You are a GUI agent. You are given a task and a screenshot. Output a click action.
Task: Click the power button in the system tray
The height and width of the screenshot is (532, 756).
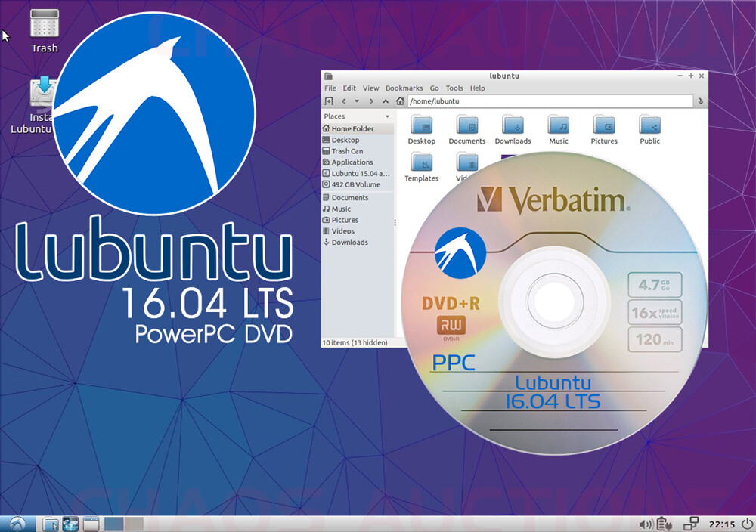click(x=748, y=522)
